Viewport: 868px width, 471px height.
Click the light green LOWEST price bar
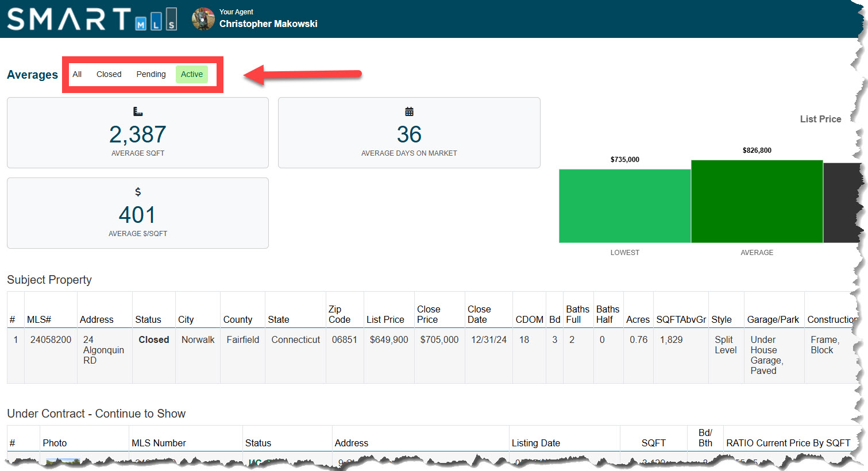[x=625, y=206]
